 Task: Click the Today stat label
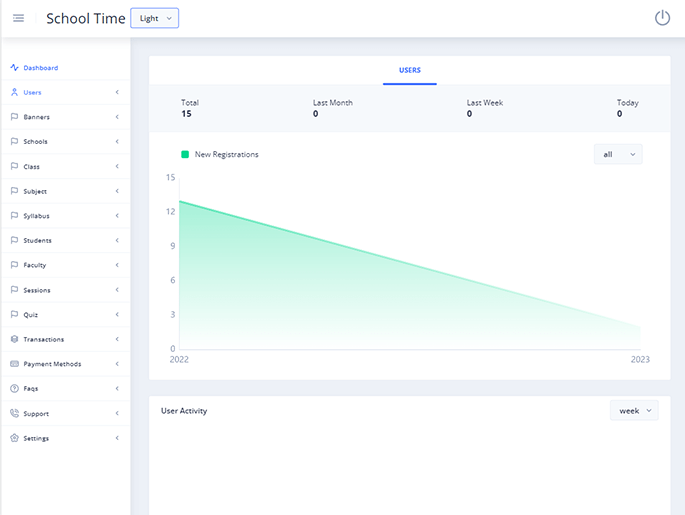pyautogui.click(x=627, y=103)
